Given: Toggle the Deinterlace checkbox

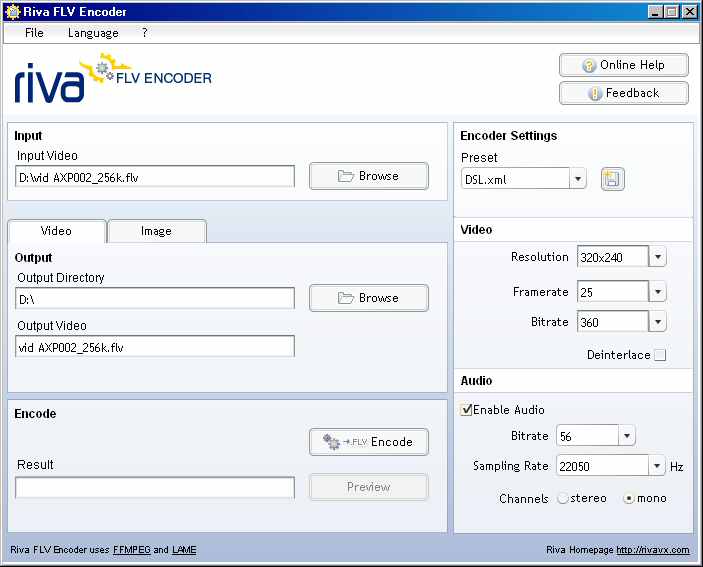Looking at the screenshot, I should tap(660, 355).
